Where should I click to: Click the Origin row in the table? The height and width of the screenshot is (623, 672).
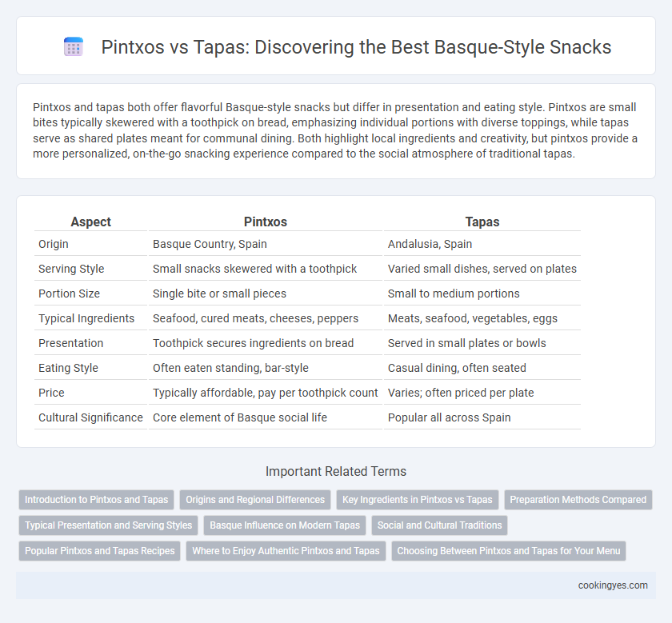(307, 244)
